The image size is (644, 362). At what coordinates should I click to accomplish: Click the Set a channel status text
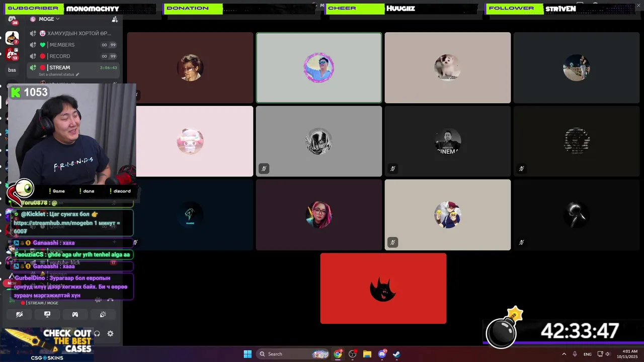[56, 74]
